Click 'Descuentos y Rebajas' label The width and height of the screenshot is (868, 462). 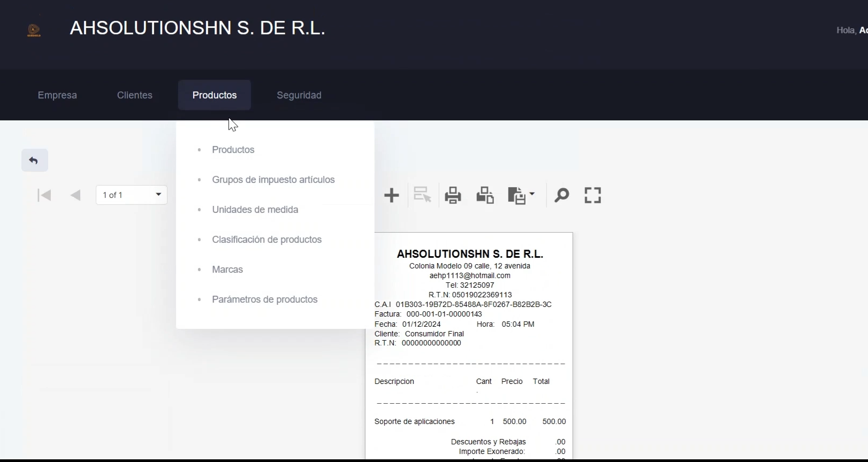point(489,442)
